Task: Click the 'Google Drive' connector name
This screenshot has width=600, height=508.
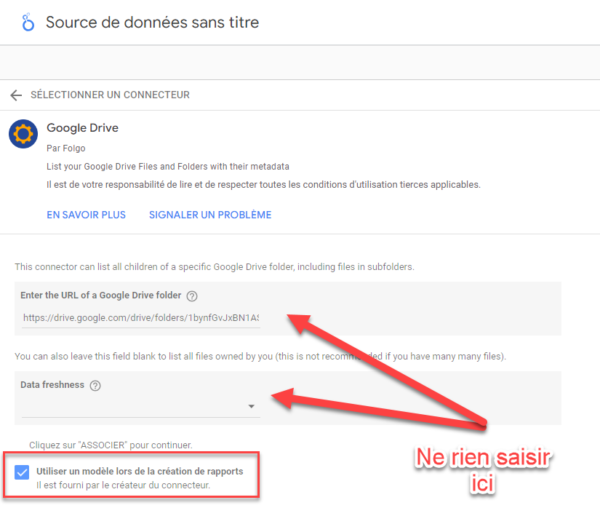Action: pyautogui.click(x=82, y=128)
